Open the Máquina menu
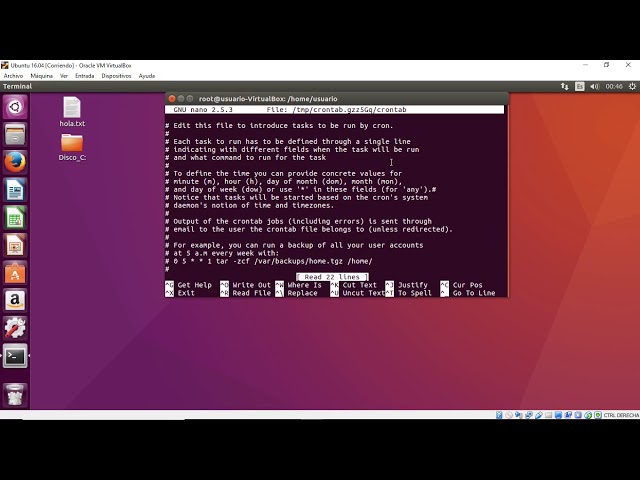Image resolution: width=640 pixels, height=480 pixels. pos(42,76)
